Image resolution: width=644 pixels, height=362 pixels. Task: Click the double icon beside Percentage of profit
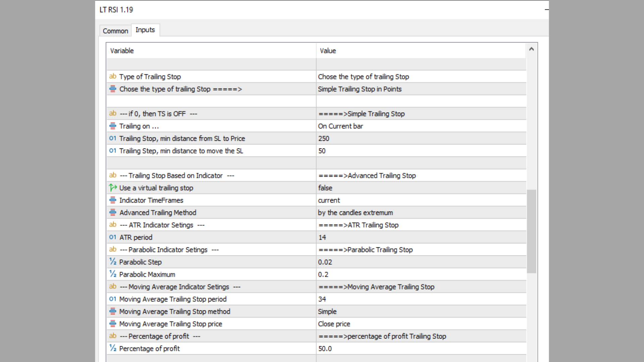pos(113,348)
